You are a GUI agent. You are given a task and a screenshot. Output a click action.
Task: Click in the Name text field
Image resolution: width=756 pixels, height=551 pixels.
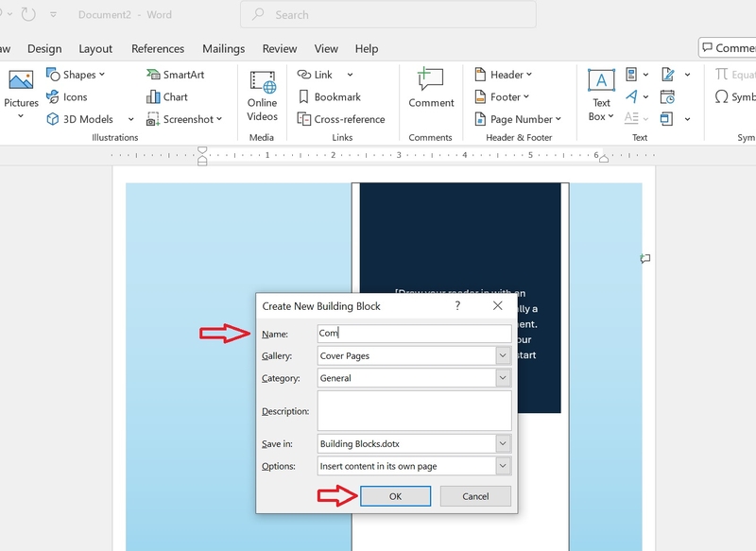click(x=414, y=333)
